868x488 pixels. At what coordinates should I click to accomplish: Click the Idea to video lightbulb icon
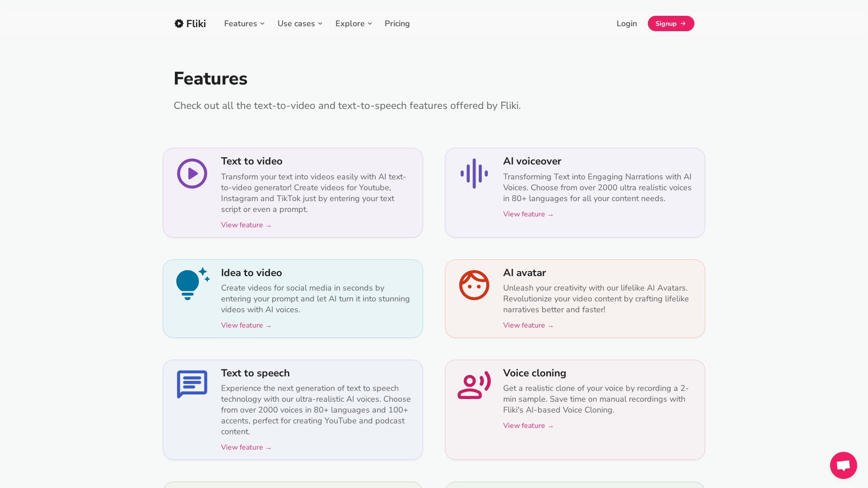coord(192,284)
